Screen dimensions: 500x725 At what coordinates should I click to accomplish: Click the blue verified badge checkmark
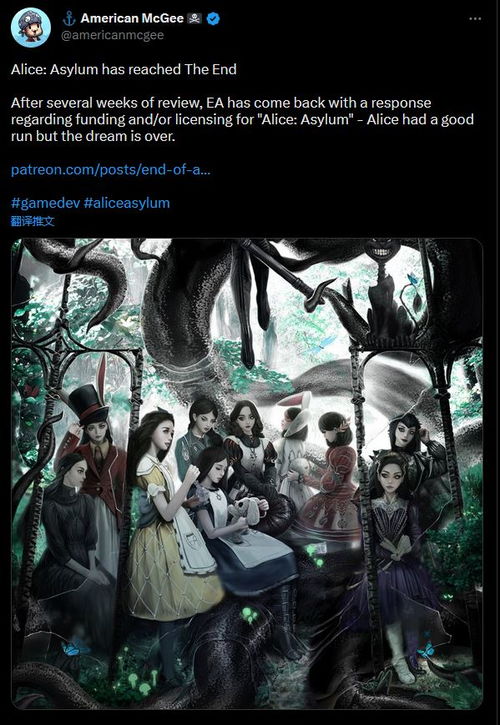point(213,18)
